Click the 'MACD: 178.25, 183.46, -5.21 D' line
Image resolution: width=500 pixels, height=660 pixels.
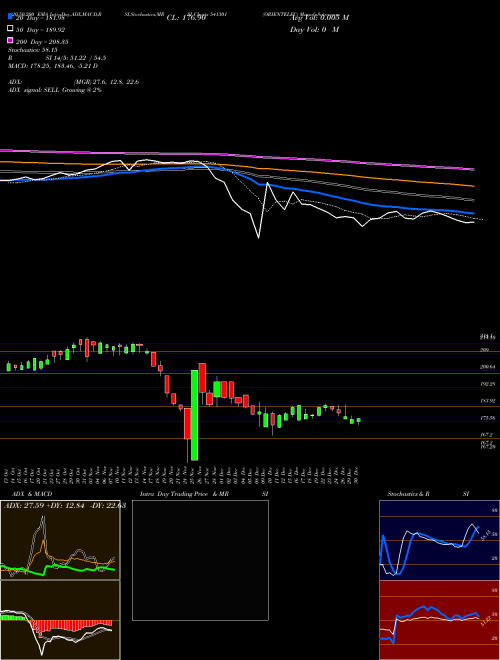coord(53,66)
